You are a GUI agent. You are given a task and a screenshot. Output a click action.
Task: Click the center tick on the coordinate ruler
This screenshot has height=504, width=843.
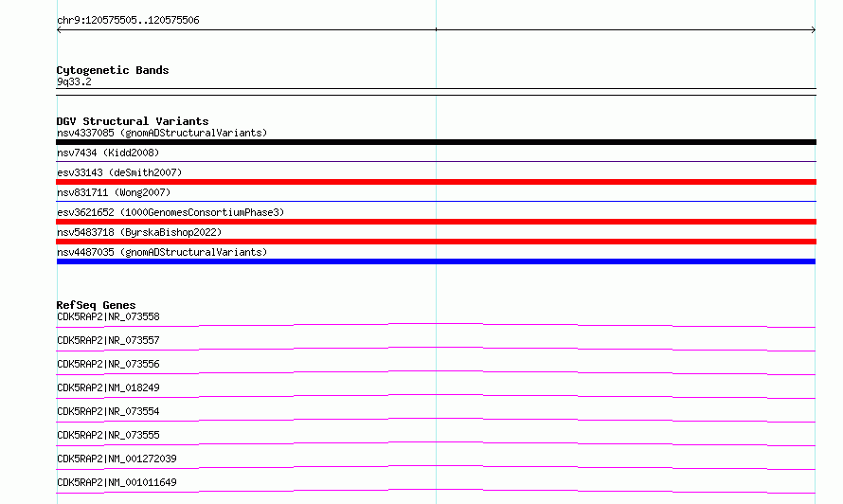(x=436, y=29)
